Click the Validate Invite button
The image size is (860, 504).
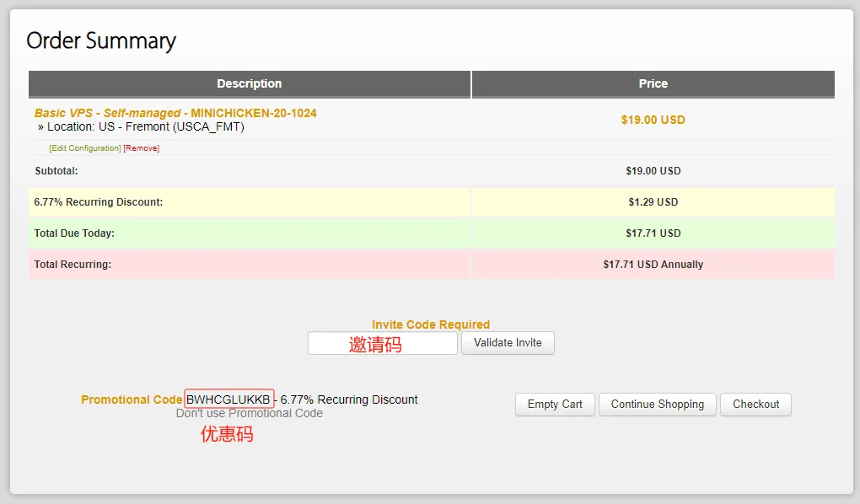coord(508,343)
